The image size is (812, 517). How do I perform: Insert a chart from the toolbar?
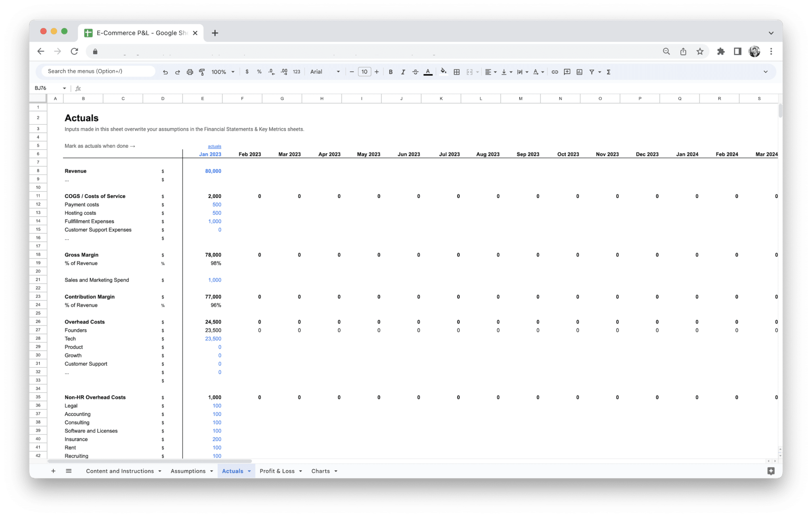pyautogui.click(x=579, y=72)
